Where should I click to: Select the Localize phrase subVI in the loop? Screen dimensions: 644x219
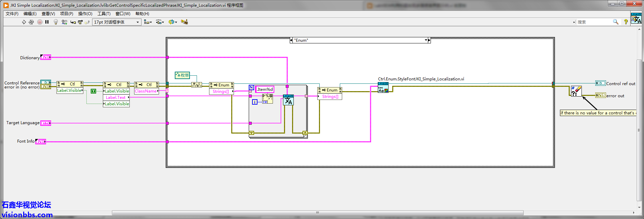point(288,100)
